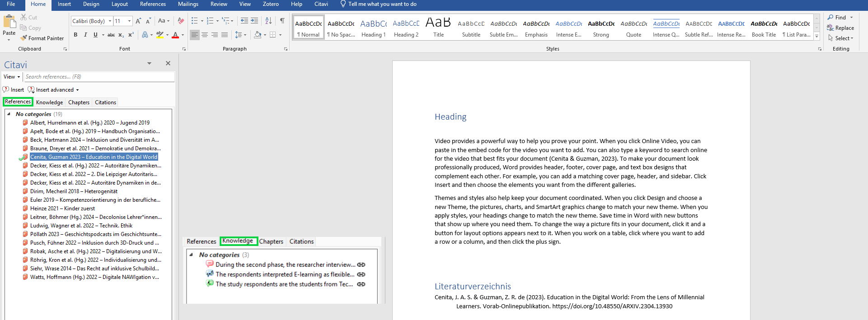Apply subscript formatting
Screen dimensions: 868x320
click(x=121, y=35)
